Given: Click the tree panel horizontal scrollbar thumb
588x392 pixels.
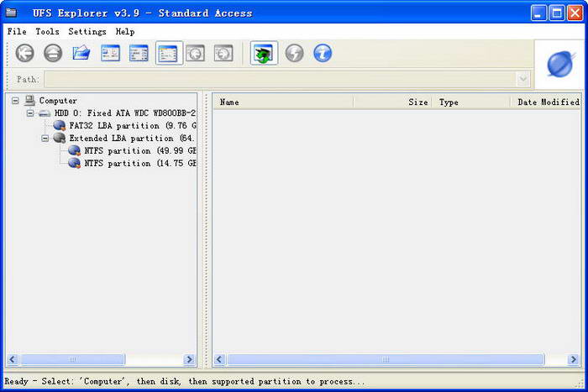Looking at the screenshot, I should 73,359.
